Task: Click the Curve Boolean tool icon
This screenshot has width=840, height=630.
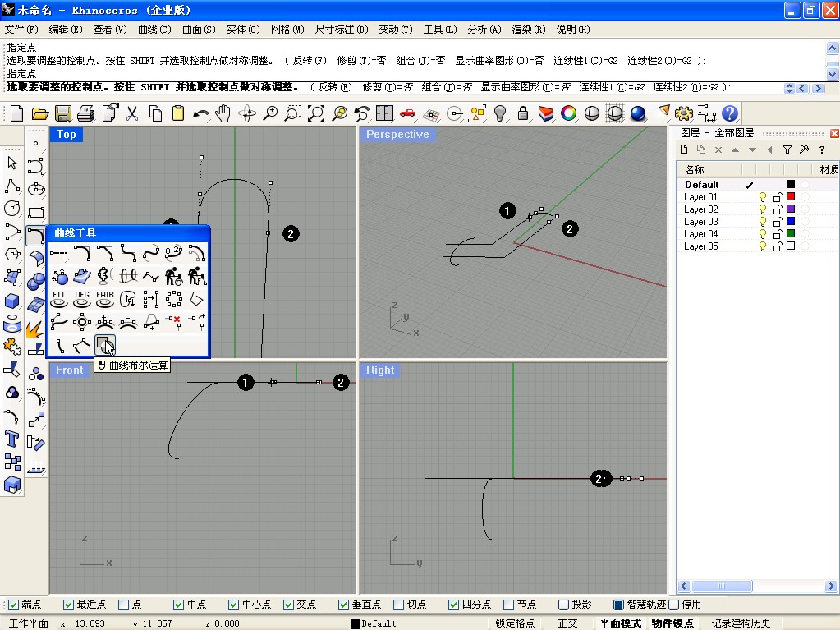Action: [x=104, y=344]
